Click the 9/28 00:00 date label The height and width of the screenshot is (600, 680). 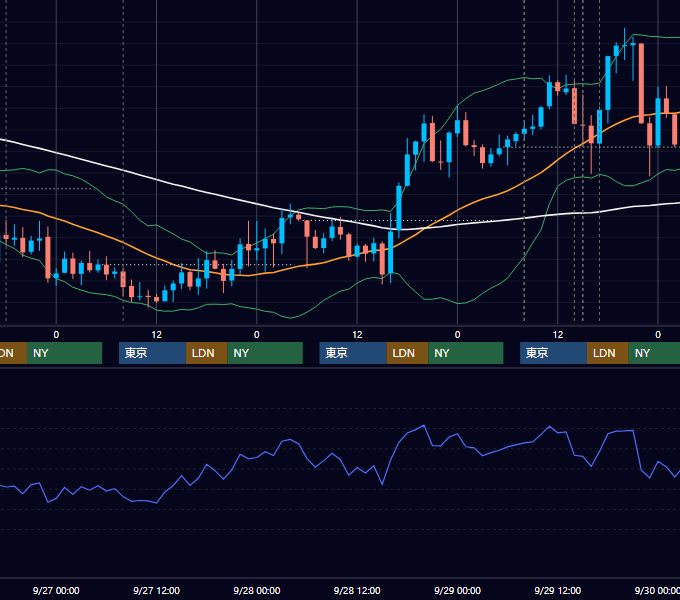pos(257,590)
